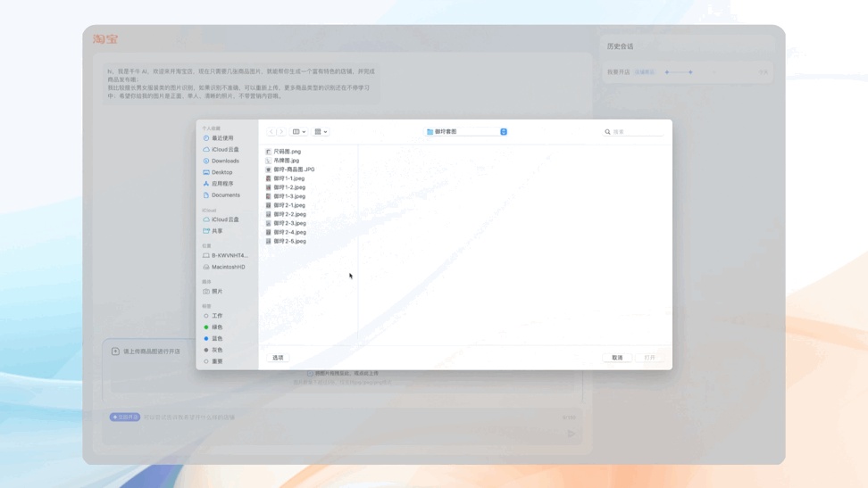Select file 尺码图.png

[x=288, y=152]
